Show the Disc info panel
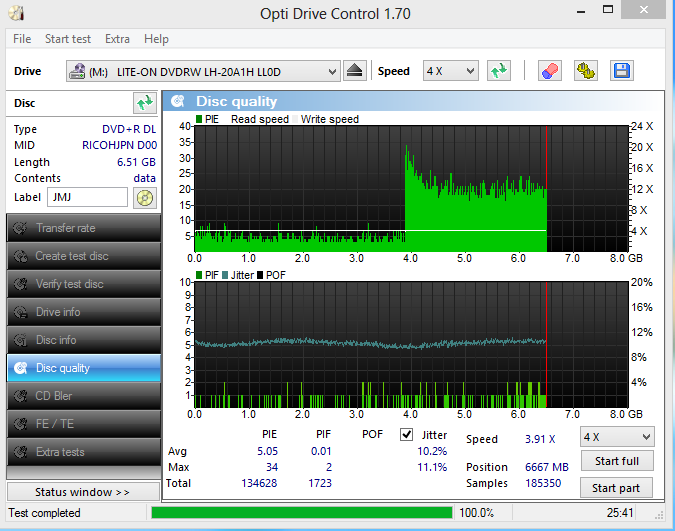 [x=84, y=340]
